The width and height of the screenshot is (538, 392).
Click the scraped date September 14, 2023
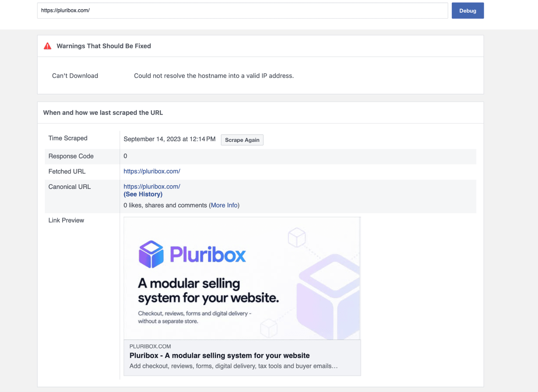(x=169, y=139)
